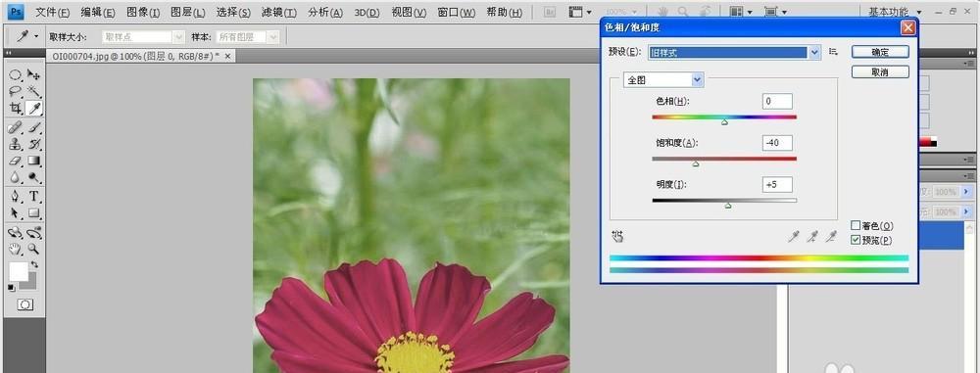Open the view extras dropdown
Viewport: 980px width, 373px height.
580,12
